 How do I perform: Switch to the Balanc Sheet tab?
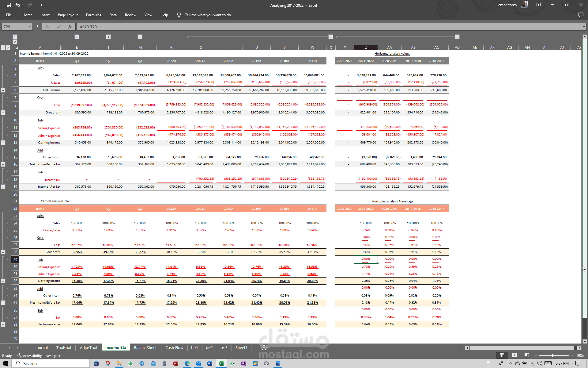click(x=145, y=347)
